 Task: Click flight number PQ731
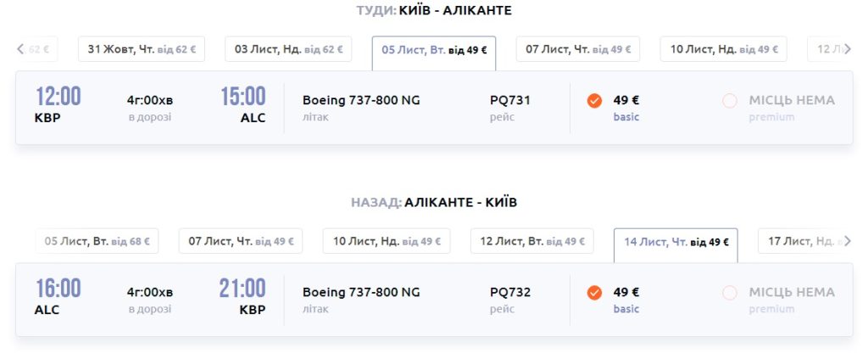click(510, 100)
